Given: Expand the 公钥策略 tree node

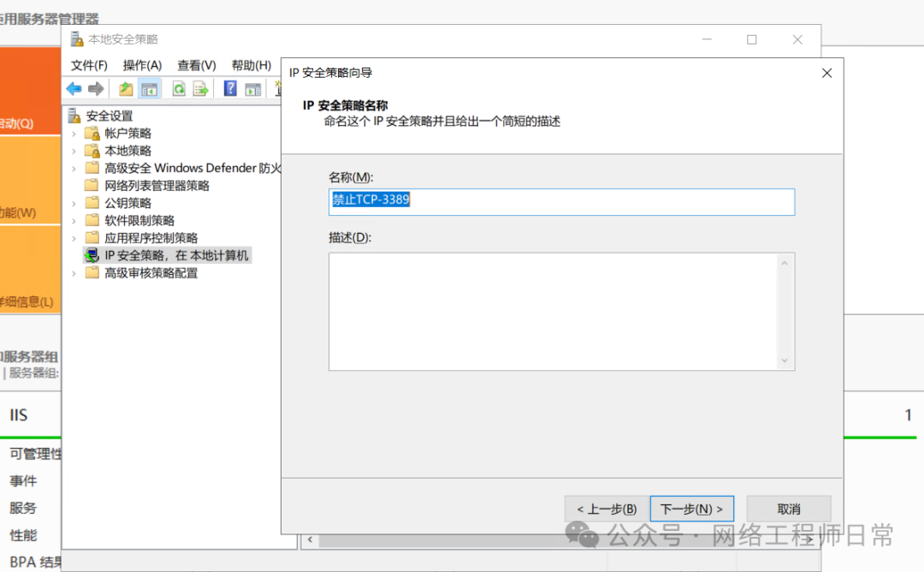Looking at the screenshot, I should pyautogui.click(x=74, y=203).
